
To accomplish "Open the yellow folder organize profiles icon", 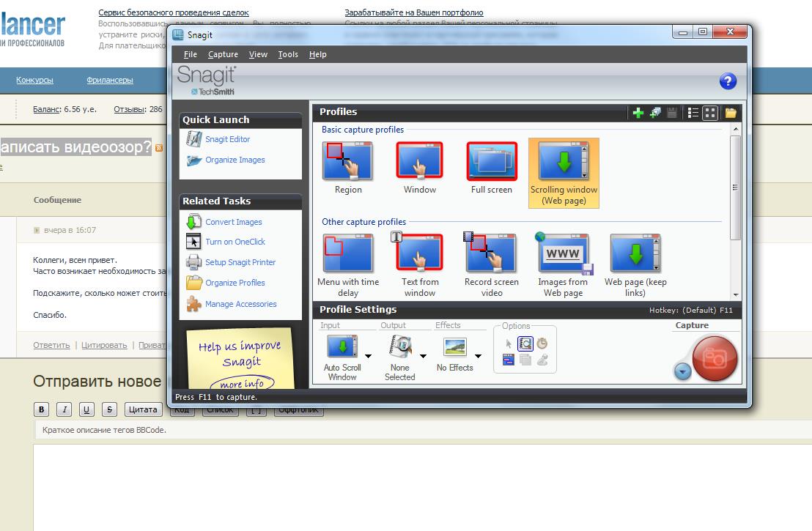I will tap(731, 113).
